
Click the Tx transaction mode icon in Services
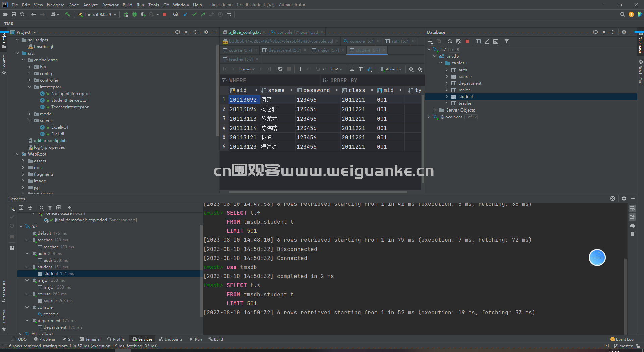(12, 208)
